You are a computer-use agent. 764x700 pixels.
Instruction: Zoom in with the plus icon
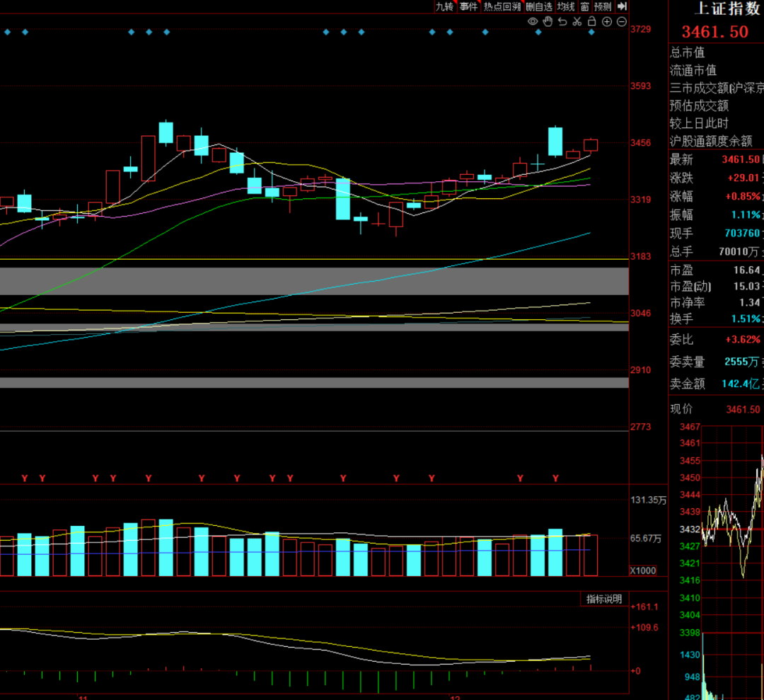pos(607,21)
